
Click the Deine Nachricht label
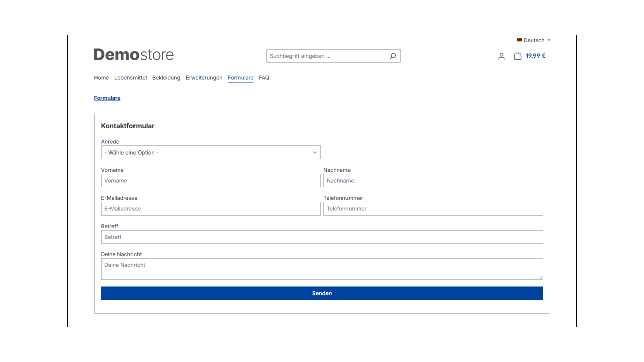(121, 254)
